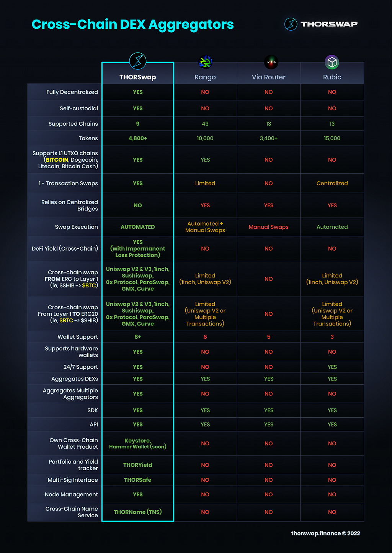Click Rango's Limited (1inch, Uniswap V2) cell
Image resolution: width=392 pixels, height=553 pixels.
point(205,279)
